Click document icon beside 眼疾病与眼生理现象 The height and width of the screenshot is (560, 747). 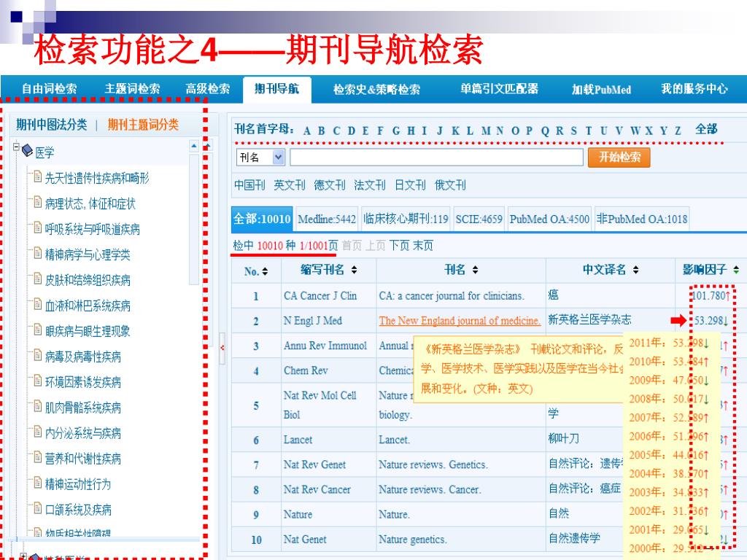tap(38, 330)
